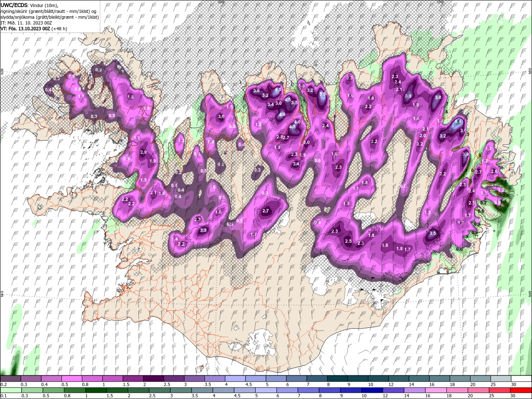Image resolution: width=532 pixels, height=399 pixels.
Task: Select the bright pink 0.5 snow legend swatch
Action: [71, 379]
